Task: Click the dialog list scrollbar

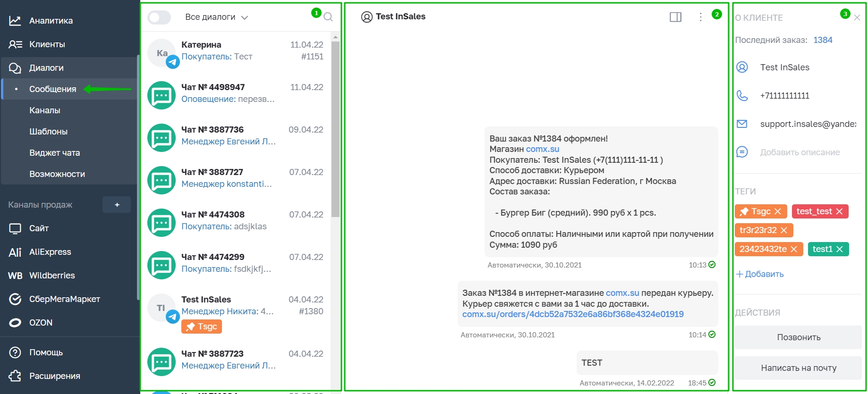Action: pos(336,130)
